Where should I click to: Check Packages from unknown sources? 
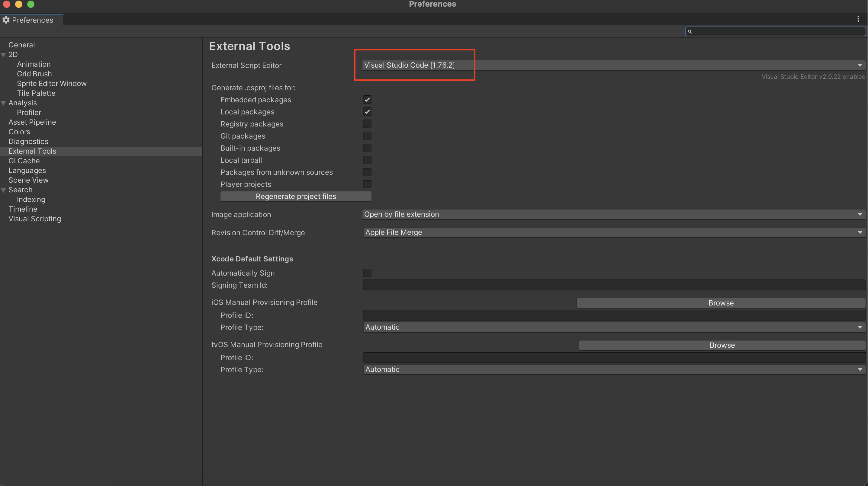pyautogui.click(x=367, y=172)
